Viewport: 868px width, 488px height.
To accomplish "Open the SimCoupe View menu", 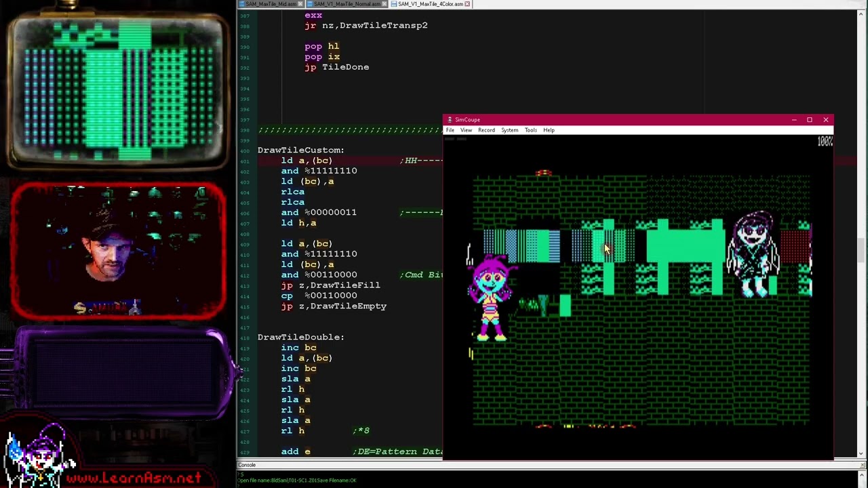I will pyautogui.click(x=467, y=130).
